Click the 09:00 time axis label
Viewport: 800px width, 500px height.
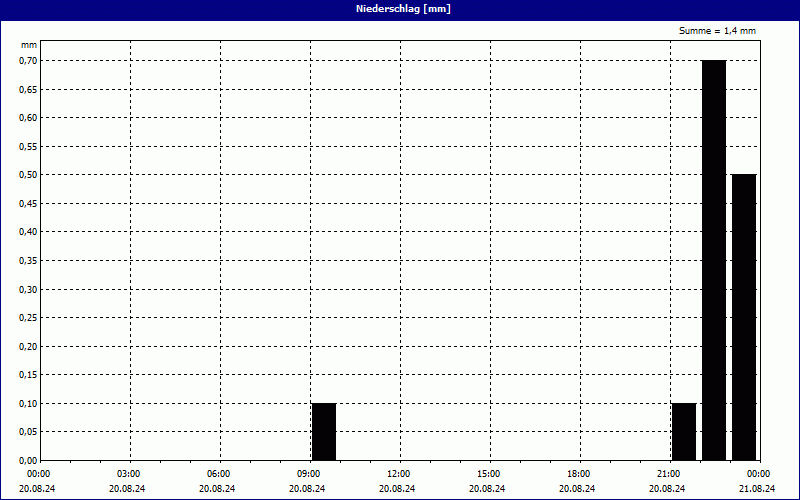[308, 474]
